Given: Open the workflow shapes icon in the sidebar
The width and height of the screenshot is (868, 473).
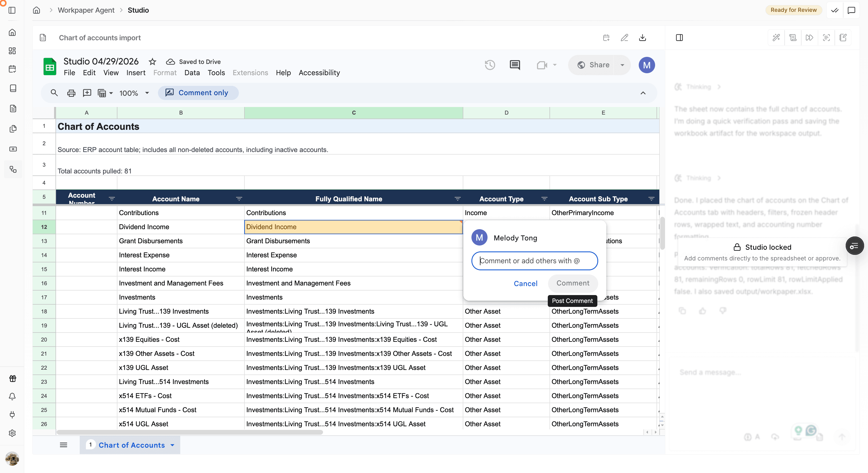Looking at the screenshot, I should [13, 169].
